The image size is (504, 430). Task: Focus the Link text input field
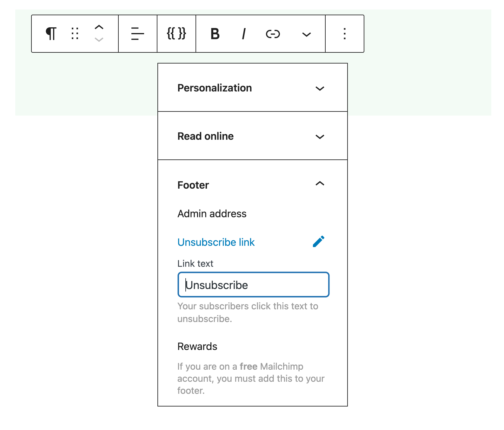(x=254, y=285)
